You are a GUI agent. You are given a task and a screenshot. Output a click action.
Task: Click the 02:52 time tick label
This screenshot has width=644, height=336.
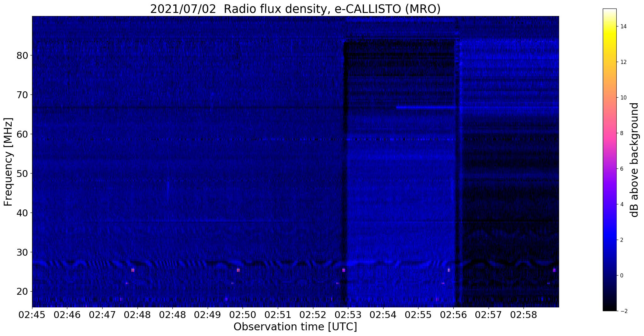[313, 315]
